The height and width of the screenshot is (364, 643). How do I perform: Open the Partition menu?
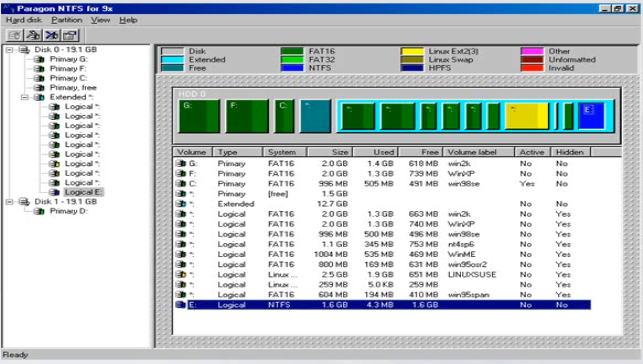tap(66, 20)
